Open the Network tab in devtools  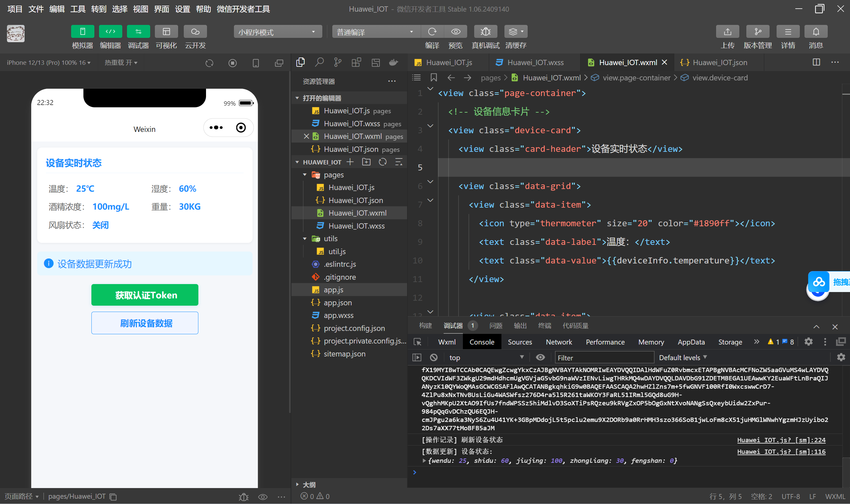(x=558, y=342)
